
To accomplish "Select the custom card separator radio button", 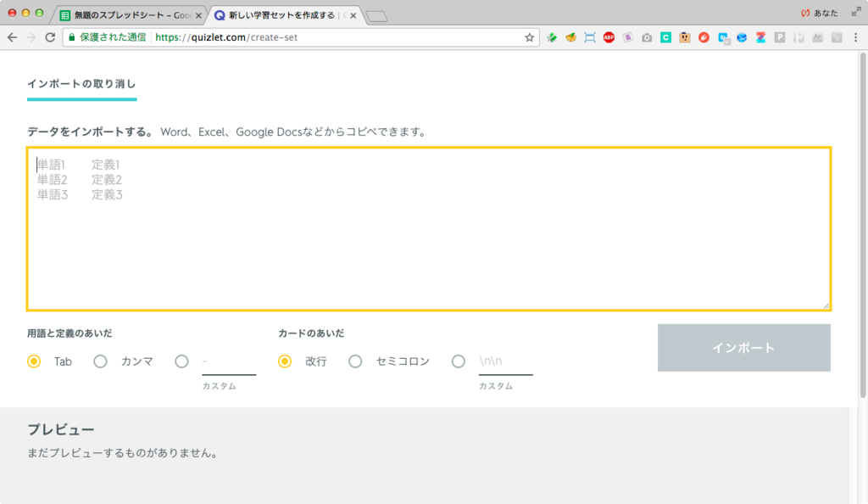I will point(459,361).
